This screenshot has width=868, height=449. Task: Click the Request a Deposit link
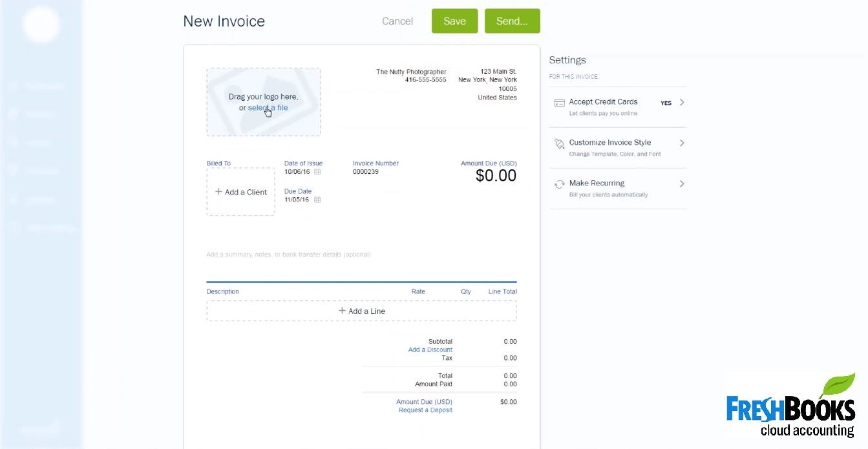tap(425, 410)
